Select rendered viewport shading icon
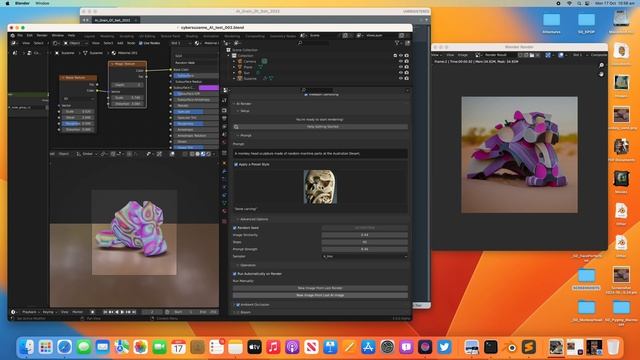Screen dimensions: 640x360 coord(208,154)
